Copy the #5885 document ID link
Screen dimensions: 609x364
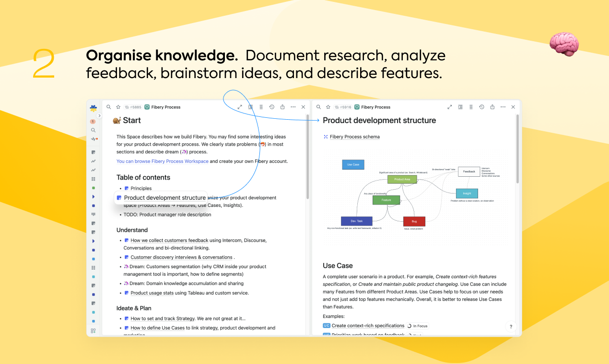(133, 107)
